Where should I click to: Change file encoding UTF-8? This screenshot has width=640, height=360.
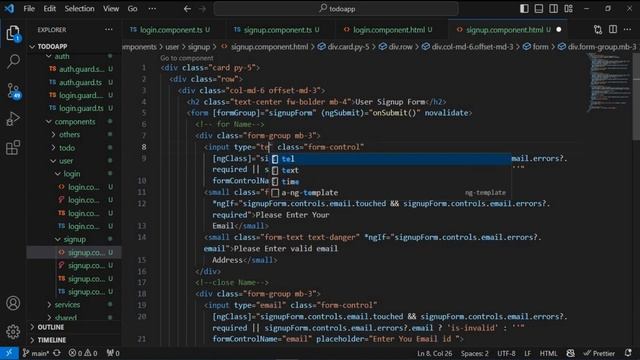pyautogui.click(x=506, y=353)
